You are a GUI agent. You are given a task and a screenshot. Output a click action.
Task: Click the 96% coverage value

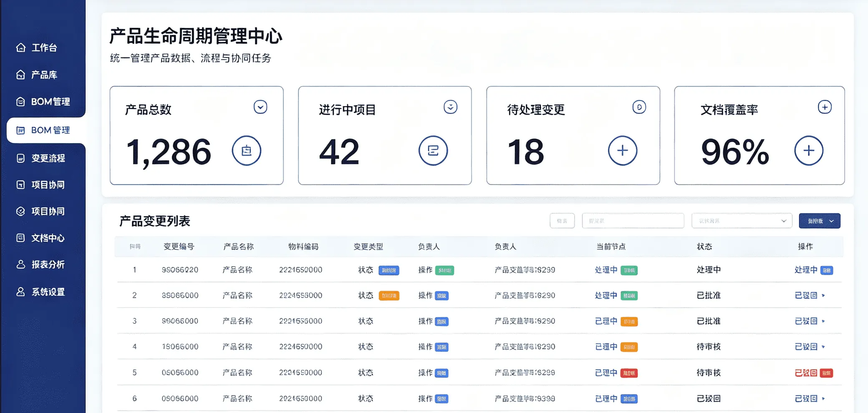735,152
